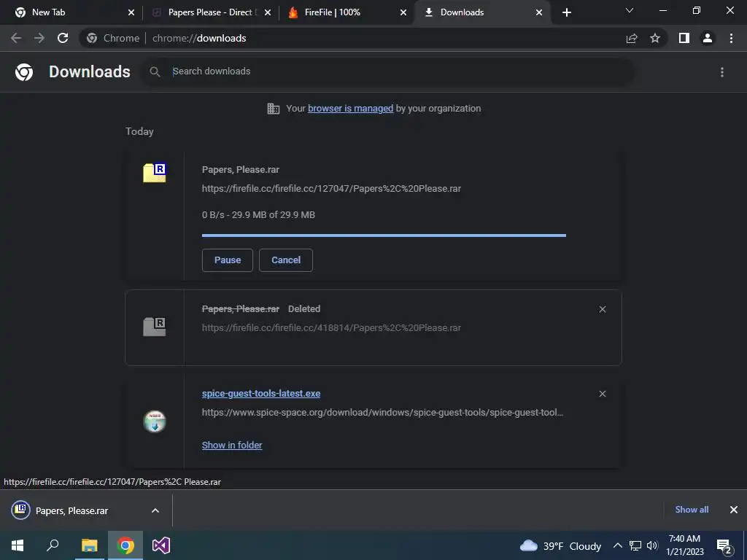Screen dimensions: 747x560
Task: Click the spice-space.org download URL
Action: [x=382, y=413]
